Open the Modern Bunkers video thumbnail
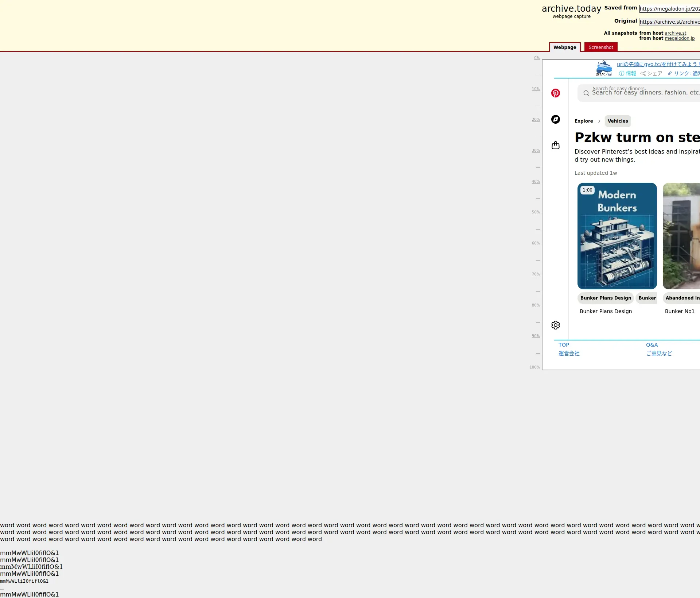Screen dimensions: 700x598 [x=617, y=236]
